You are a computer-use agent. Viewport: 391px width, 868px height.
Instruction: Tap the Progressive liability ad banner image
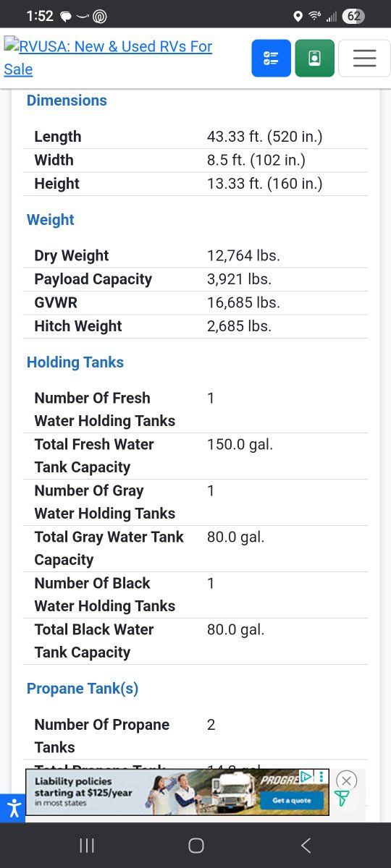177,792
